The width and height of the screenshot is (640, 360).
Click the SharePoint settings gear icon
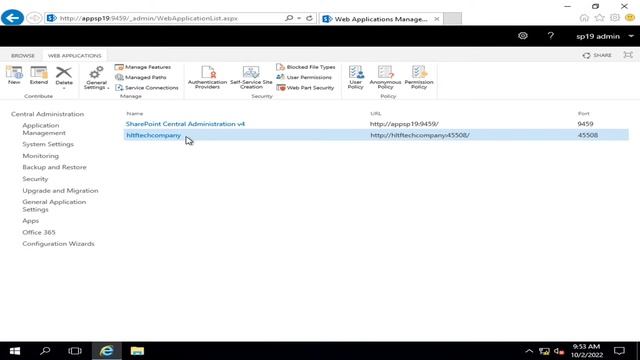tap(523, 36)
